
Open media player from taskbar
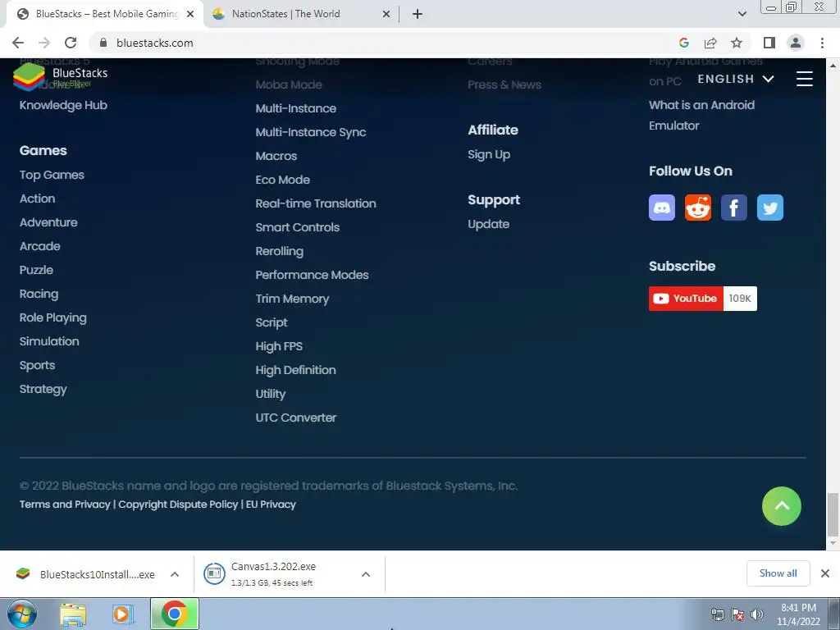click(x=123, y=614)
